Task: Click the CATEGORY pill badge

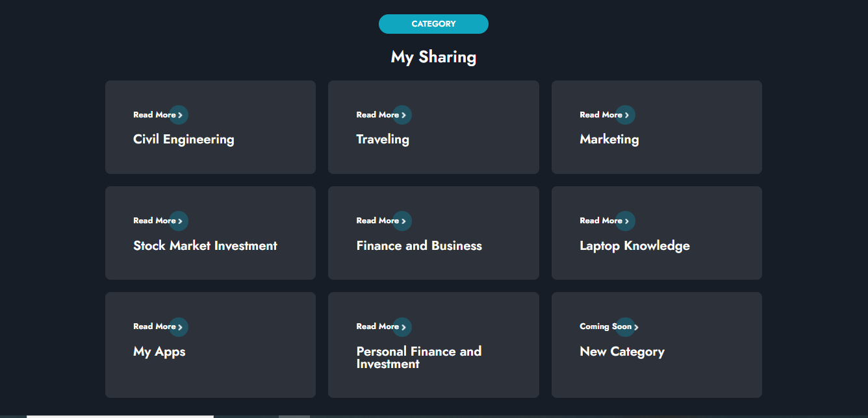Action: (x=433, y=24)
